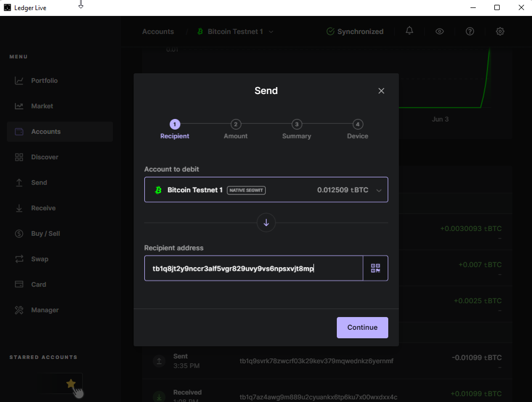Open the Market menu item

(42, 106)
